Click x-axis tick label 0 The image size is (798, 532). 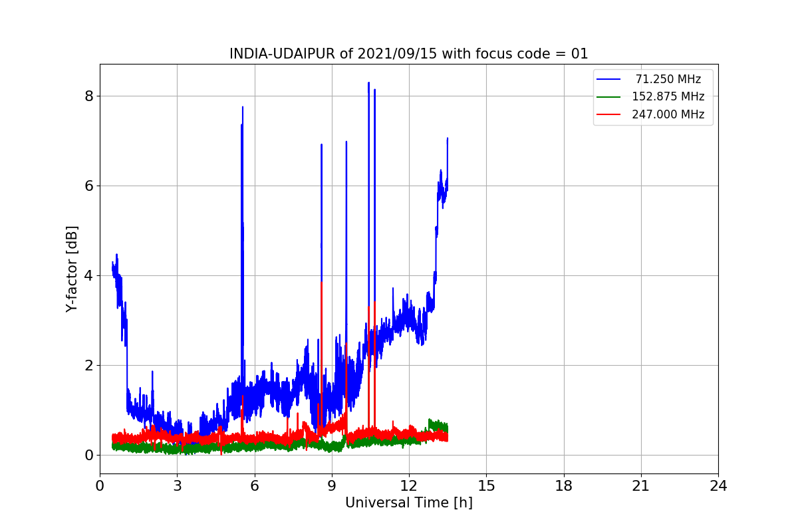point(100,485)
